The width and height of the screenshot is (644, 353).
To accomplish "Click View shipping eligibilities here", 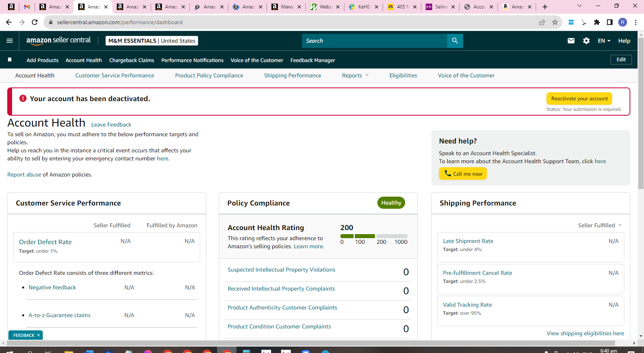I will click(x=585, y=333).
